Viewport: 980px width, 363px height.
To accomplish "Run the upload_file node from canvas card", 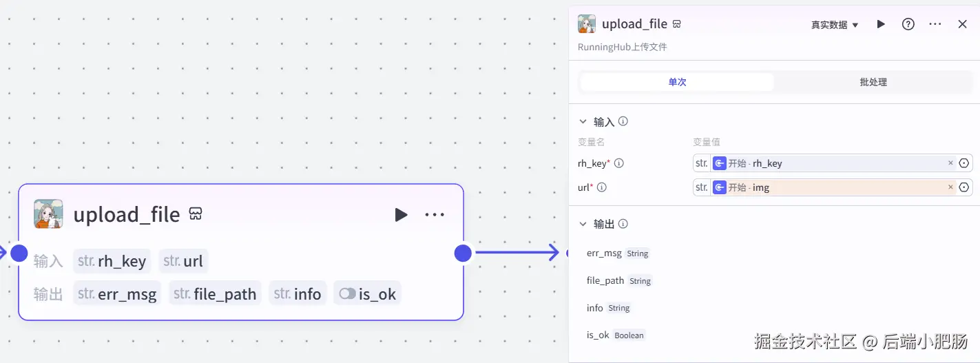I will [x=401, y=215].
